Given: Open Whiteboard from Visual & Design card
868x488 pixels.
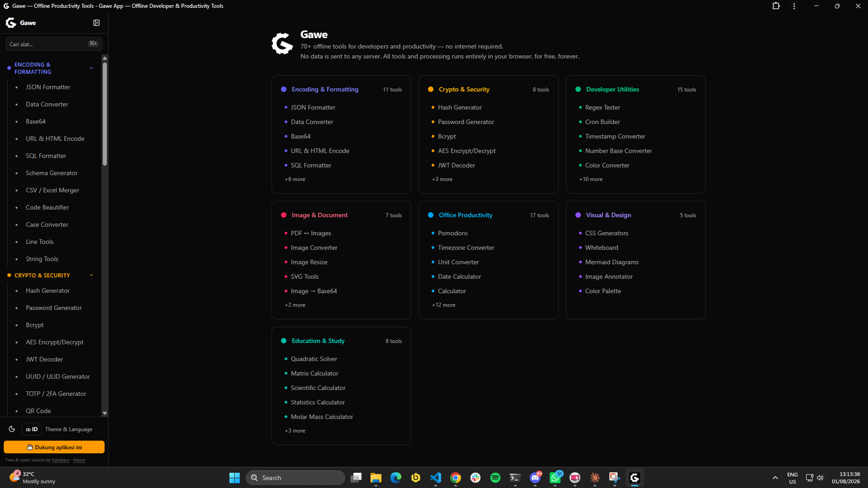Looking at the screenshot, I should tap(601, 248).
